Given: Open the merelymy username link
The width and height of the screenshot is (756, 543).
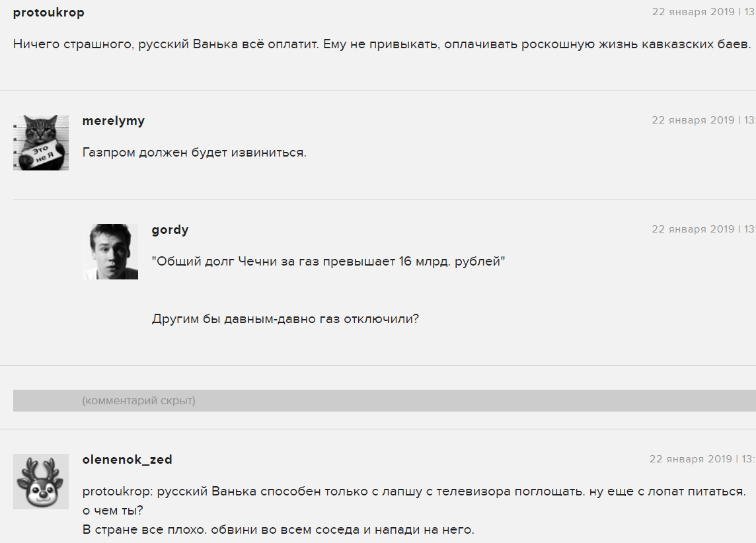Looking at the screenshot, I should [113, 121].
